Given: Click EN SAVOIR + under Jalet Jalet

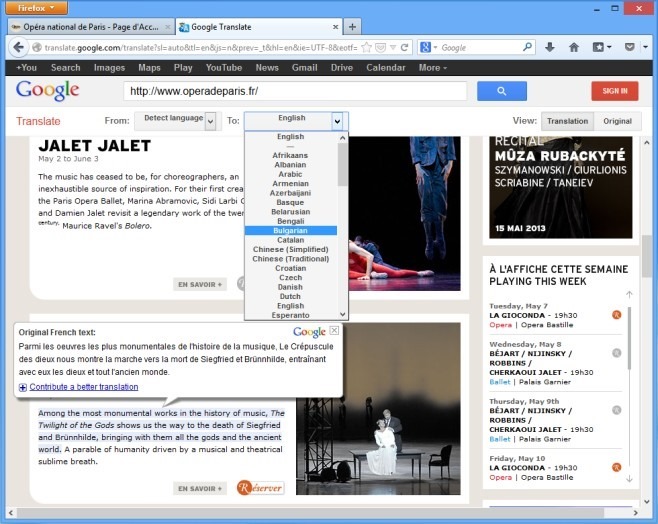Looking at the screenshot, I should coord(200,284).
